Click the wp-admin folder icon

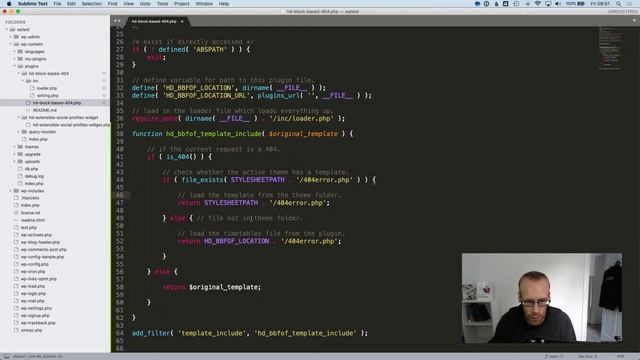[x=16, y=37]
